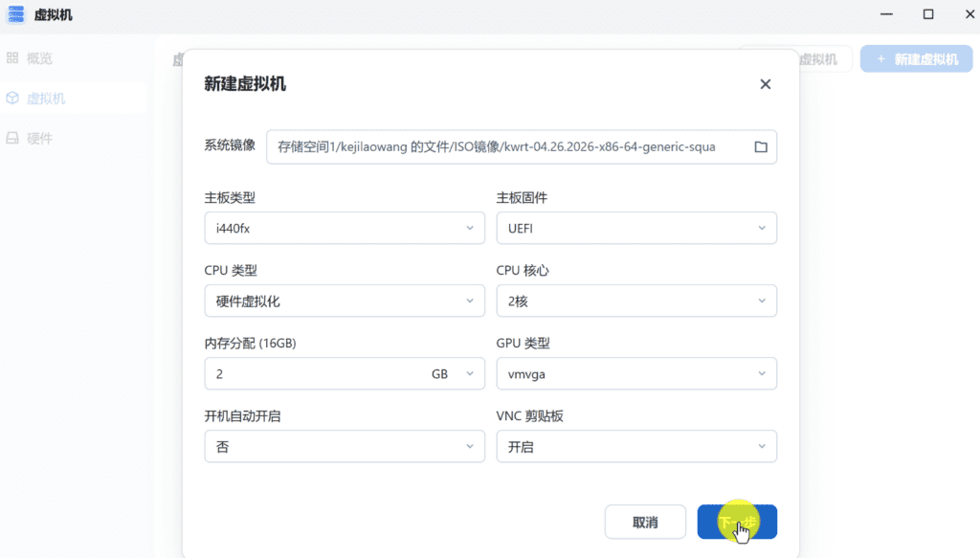Image resolution: width=980 pixels, height=558 pixels.
Task: Open the VNC 剪贴板 dropdown showing 开启
Action: (636, 446)
